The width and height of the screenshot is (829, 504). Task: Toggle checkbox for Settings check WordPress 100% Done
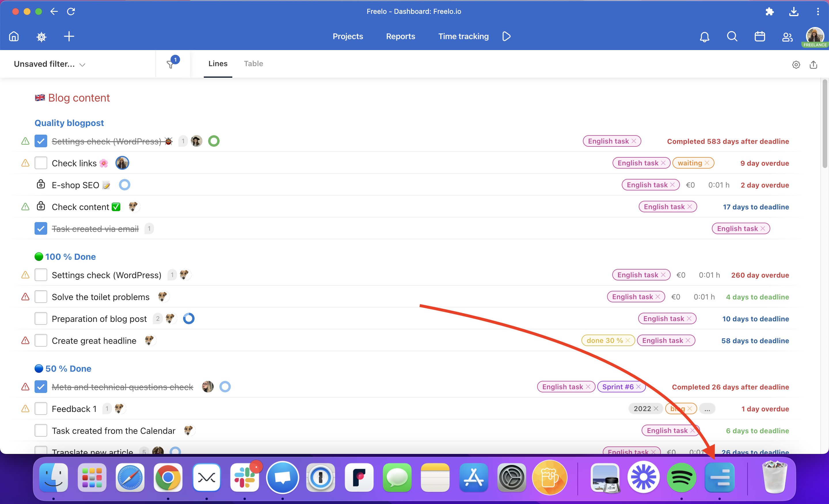[x=40, y=274]
